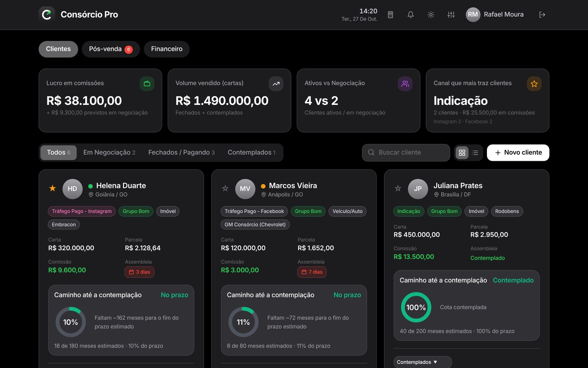Click Juliana Prates' 100% progress ring
Viewport: 588px width, 368px height.
coord(416,307)
